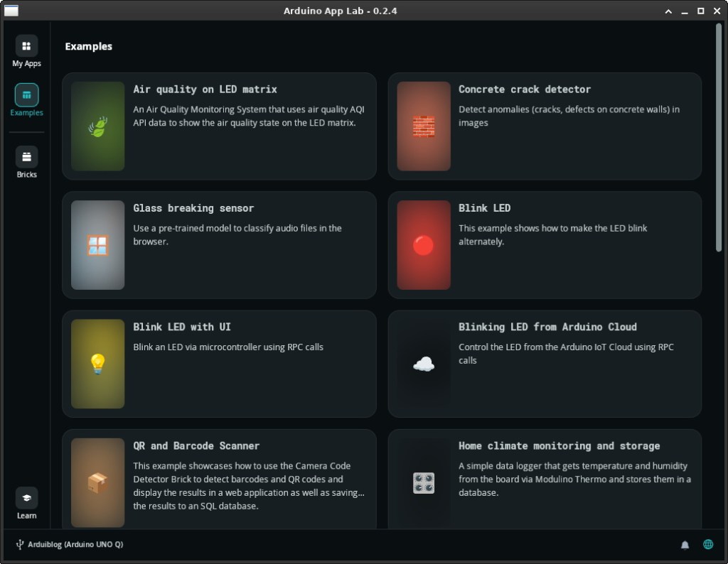Open the Glass breaking sensor example

pyautogui.click(x=193, y=208)
